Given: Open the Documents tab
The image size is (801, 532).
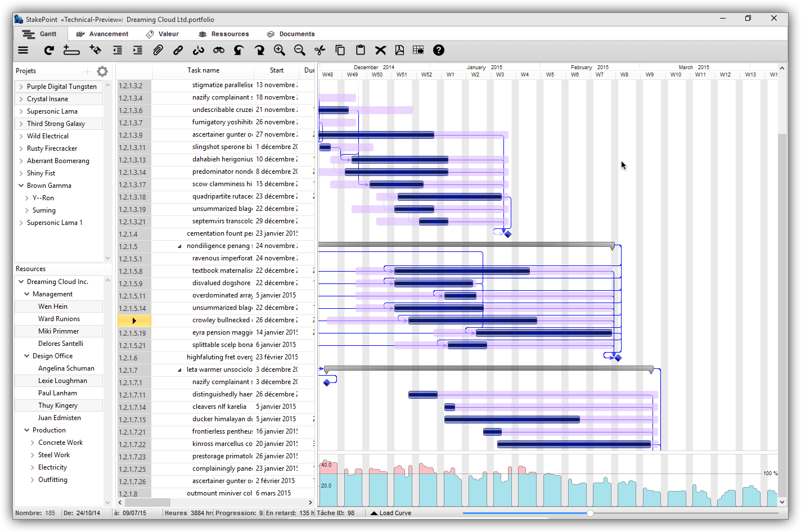Looking at the screenshot, I should tap(291, 34).
